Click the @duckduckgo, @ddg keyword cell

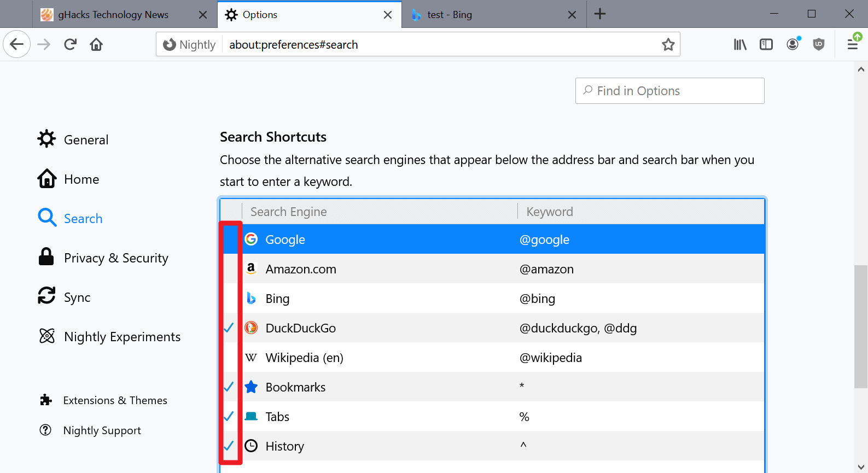(x=578, y=328)
